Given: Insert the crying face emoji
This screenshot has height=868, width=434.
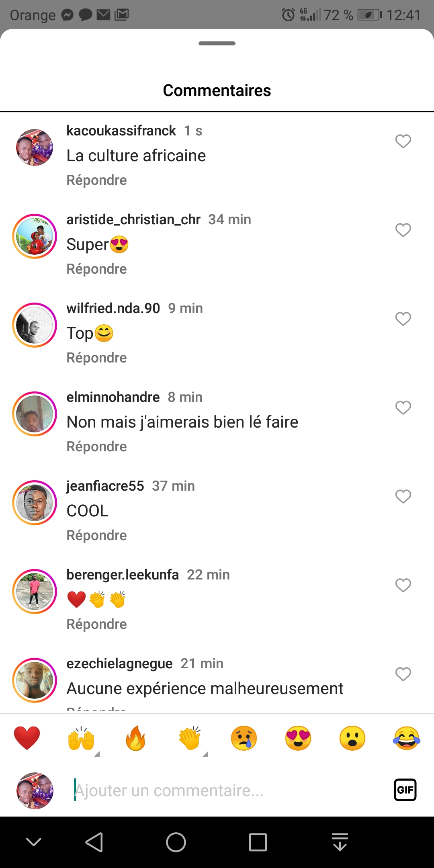Looking at the screenshot, I should click(x=244, y=738).
